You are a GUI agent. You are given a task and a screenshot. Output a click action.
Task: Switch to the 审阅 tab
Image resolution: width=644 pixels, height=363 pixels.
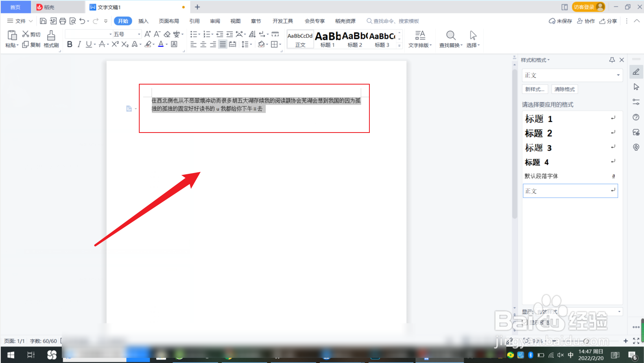pos(215,21)
